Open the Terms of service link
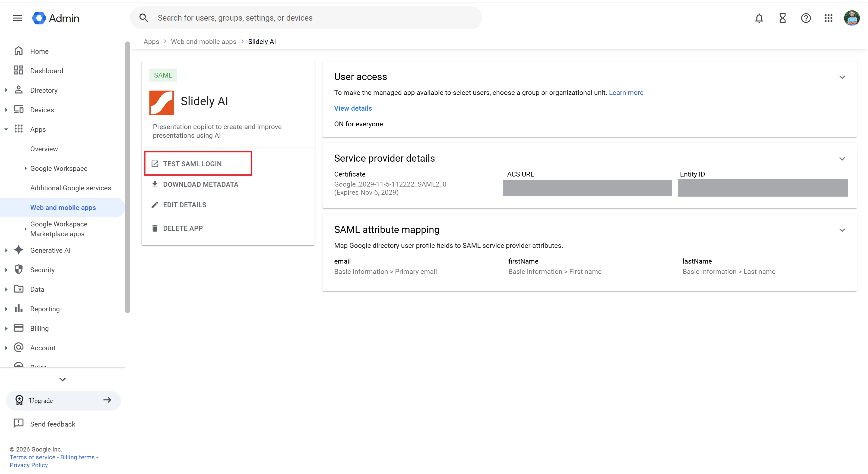 point(32,457)
